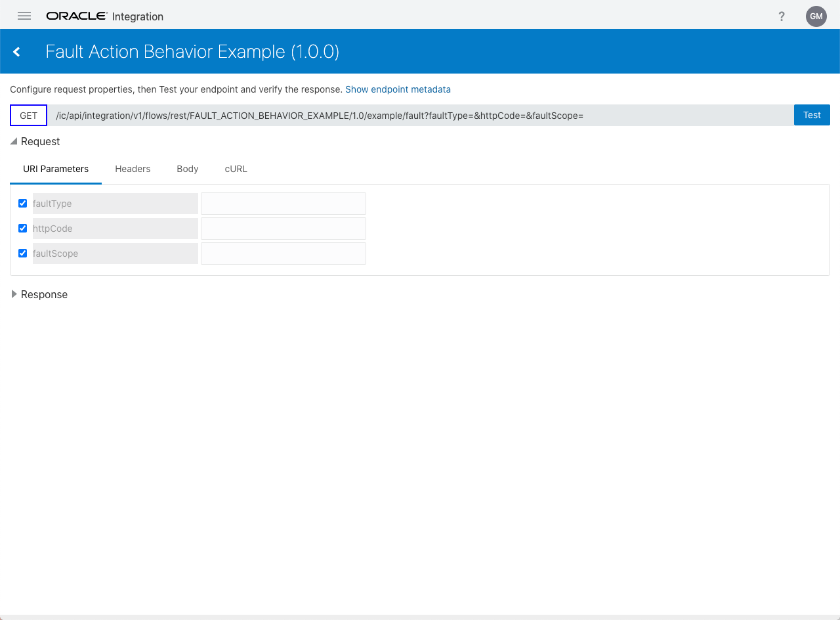Open the GM user avatar menu
Image resolution: width=840 pixels, height=620 pixels.
click(x=816, y=16)
